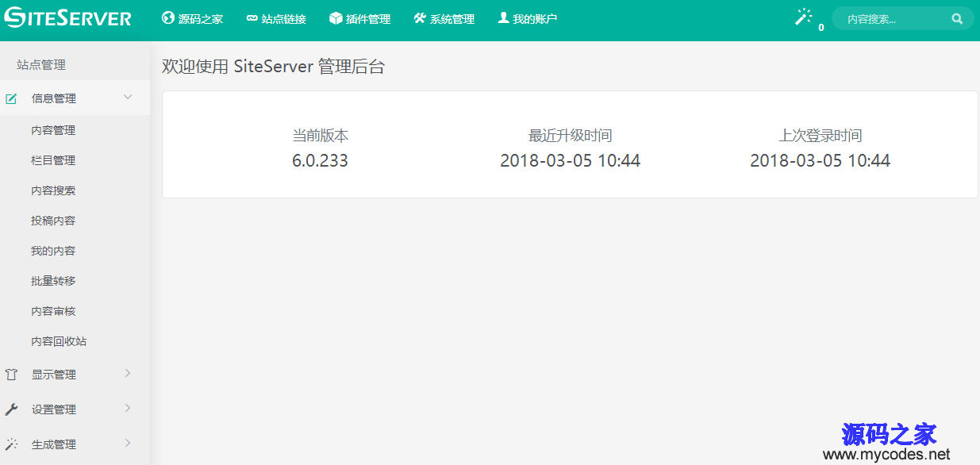The width and height of the screenshot is (980, 465).
Task: Click the edit icon beside 信息管理
Action: pos(11,98)
